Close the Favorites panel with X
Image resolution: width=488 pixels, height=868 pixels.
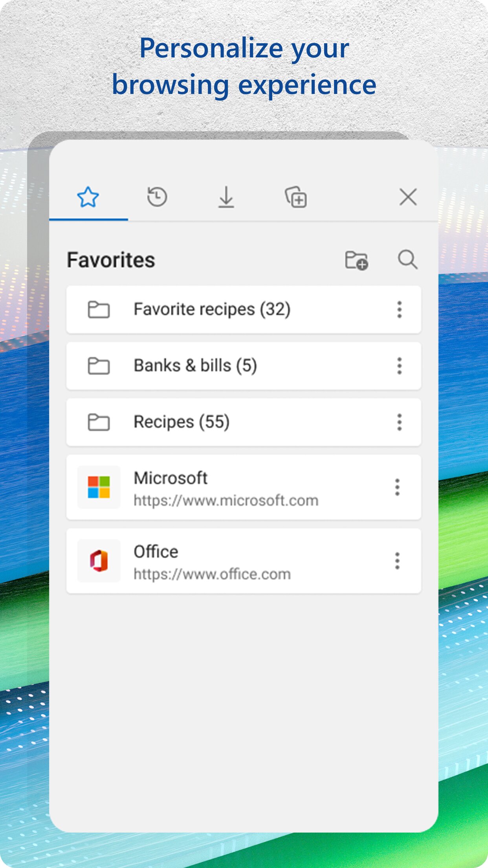[x=408, y=197]
